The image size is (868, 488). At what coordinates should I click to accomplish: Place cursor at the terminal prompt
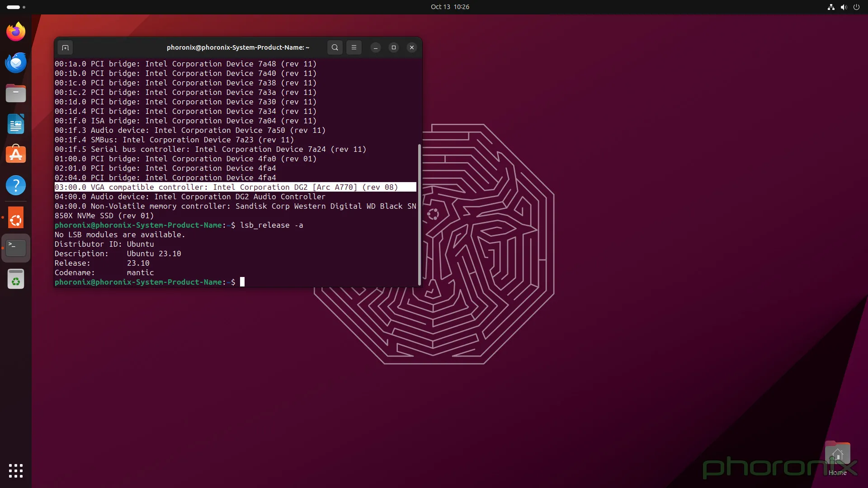click(242, 282)
